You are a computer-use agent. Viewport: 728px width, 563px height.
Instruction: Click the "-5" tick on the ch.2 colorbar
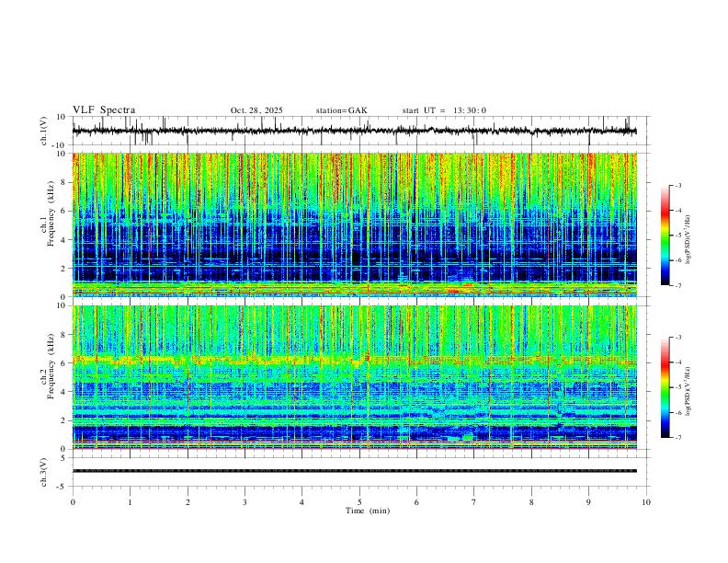(677, 387)
